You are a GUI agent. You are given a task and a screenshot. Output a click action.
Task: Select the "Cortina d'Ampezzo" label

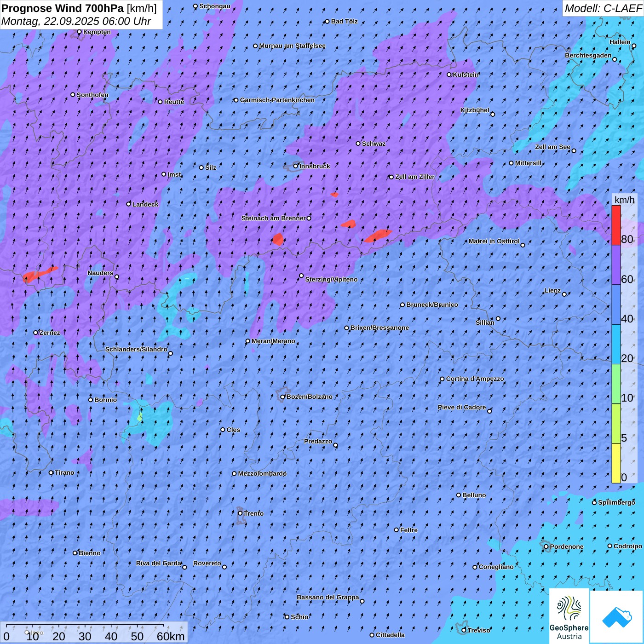[475, 379]
